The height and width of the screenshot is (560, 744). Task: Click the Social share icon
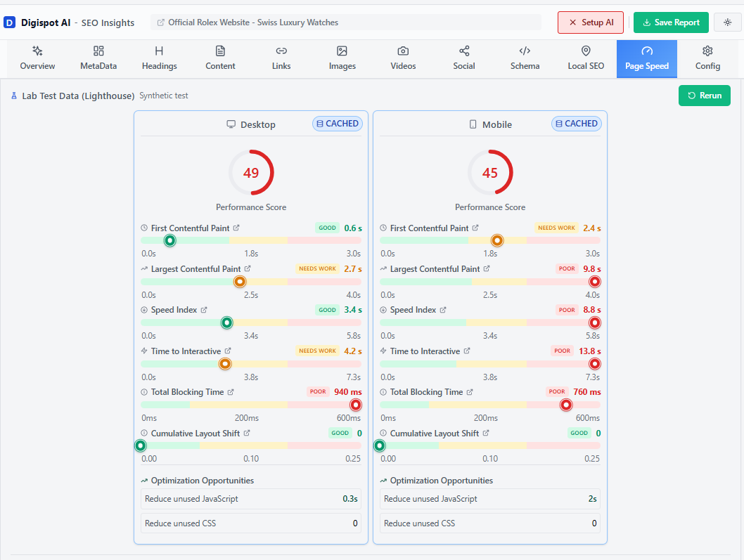[463, 52]
